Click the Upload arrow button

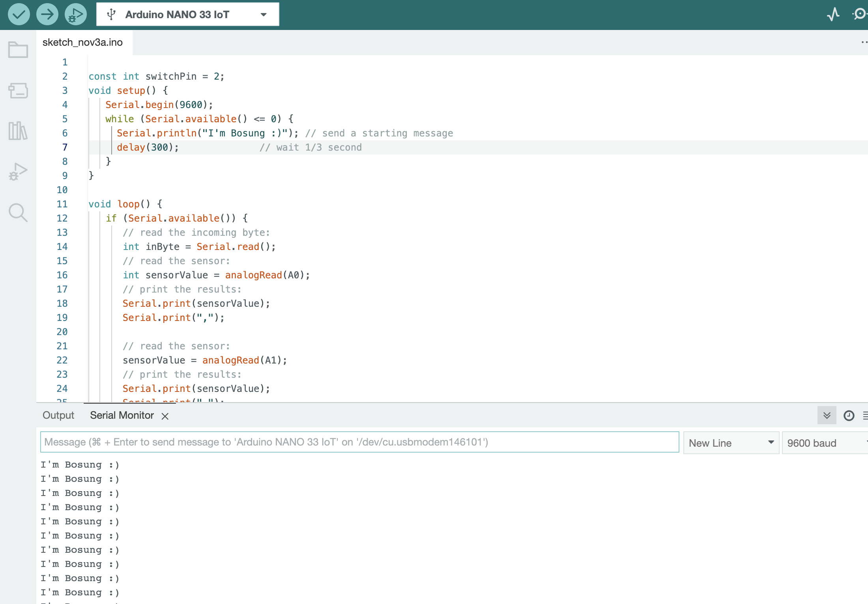[47, 15]
